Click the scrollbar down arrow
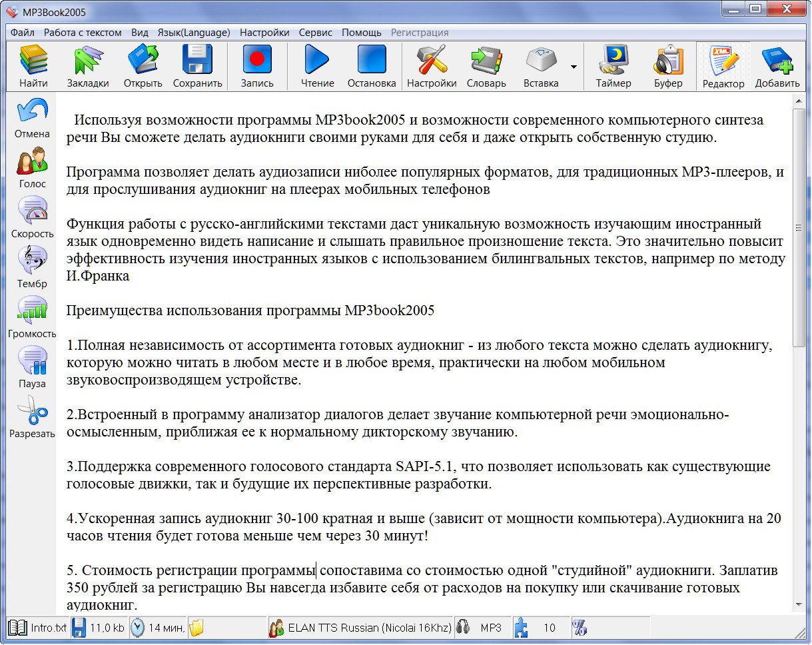 tap(799, 604)
